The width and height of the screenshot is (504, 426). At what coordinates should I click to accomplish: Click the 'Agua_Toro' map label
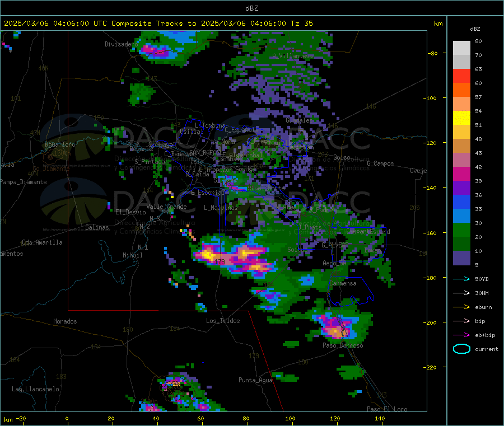click(60, 144)
